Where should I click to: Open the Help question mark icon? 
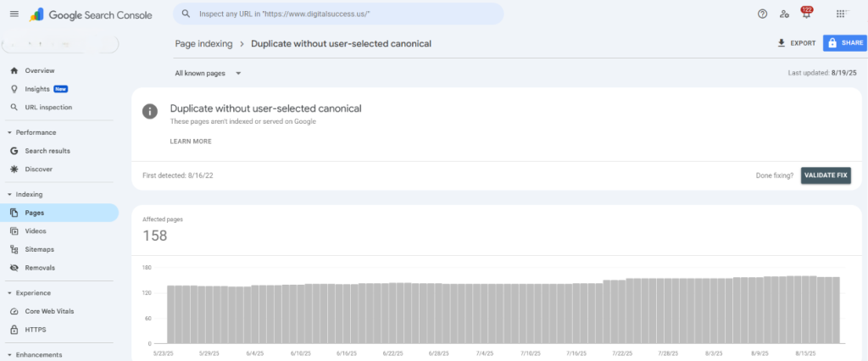pyautogui.click(x=762, y=14)
